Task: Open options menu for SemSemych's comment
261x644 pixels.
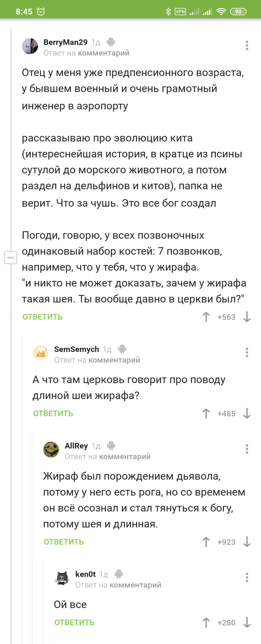Action: [247, 352]
